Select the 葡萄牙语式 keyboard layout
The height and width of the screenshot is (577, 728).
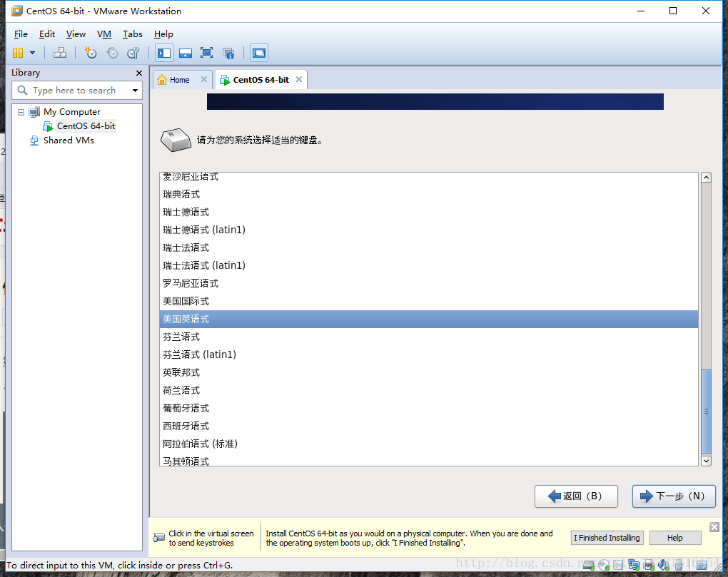click(428, 408)
